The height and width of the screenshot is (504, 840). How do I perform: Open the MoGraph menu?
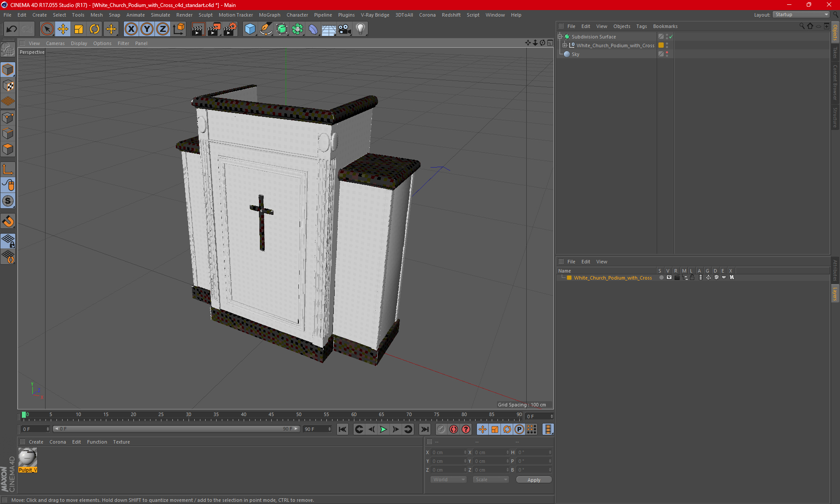coord(269,15)
